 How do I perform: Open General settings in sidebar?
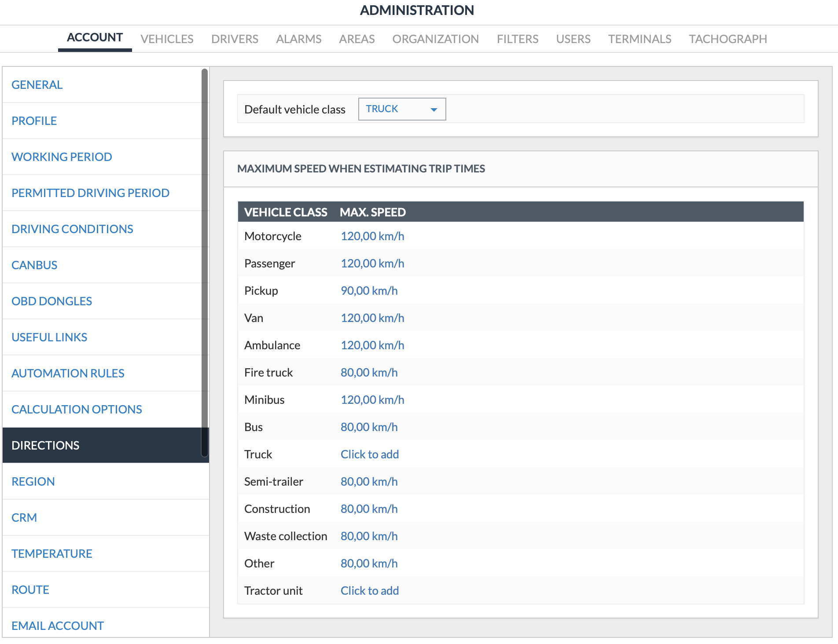[x=37, y=85]
